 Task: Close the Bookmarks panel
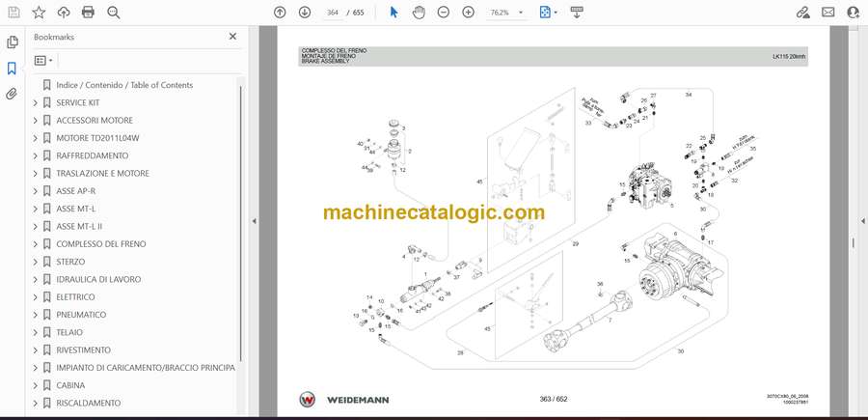232,36
